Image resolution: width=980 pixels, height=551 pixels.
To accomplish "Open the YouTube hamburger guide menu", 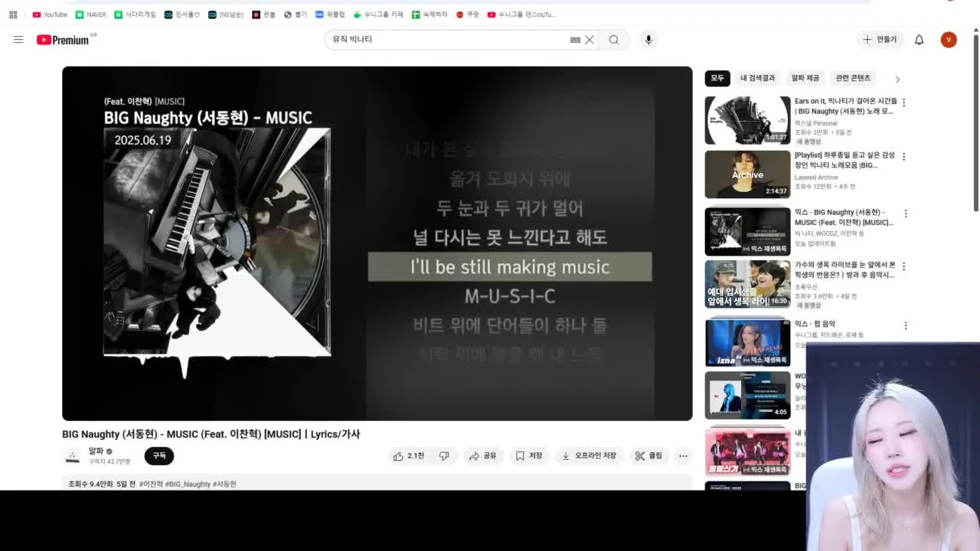I will [18, 40].
